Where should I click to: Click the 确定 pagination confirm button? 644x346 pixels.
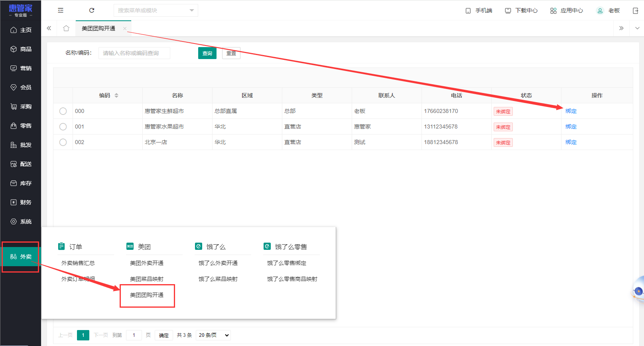point(164,335)
